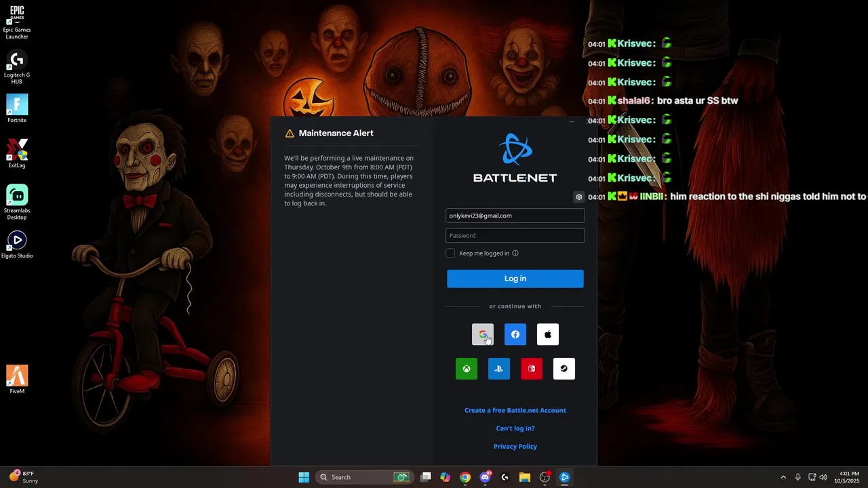Open Copilot from the taskbar
868x488 pixels.
[x=445, y=477]
